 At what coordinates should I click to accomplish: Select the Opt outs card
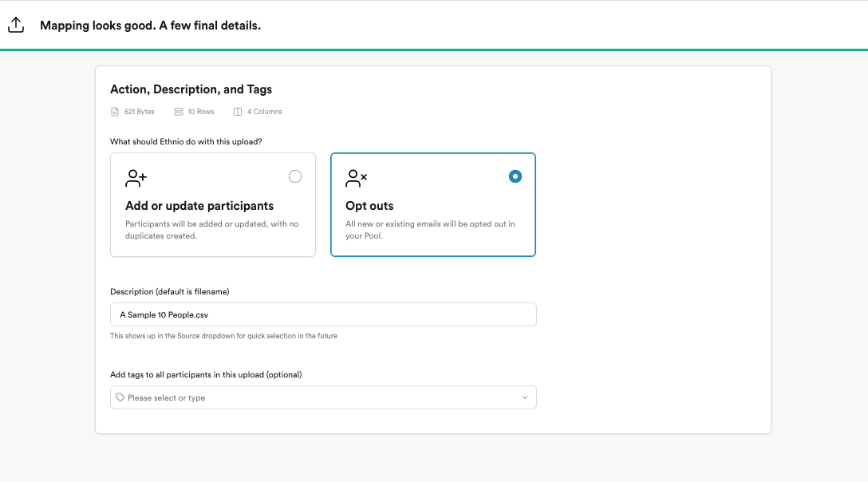click(432, 204)
